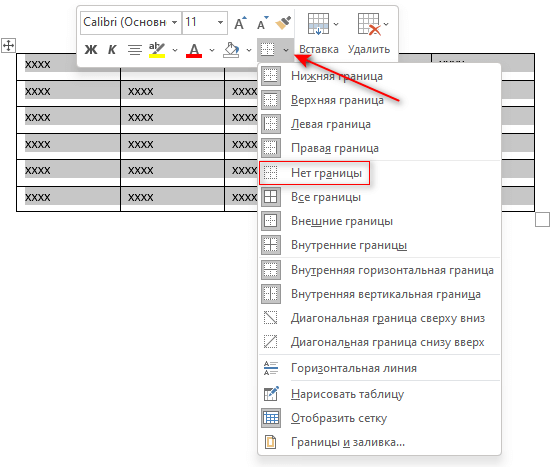
Task: Click the borders button in mini toolbar
Action: [268, 49]
